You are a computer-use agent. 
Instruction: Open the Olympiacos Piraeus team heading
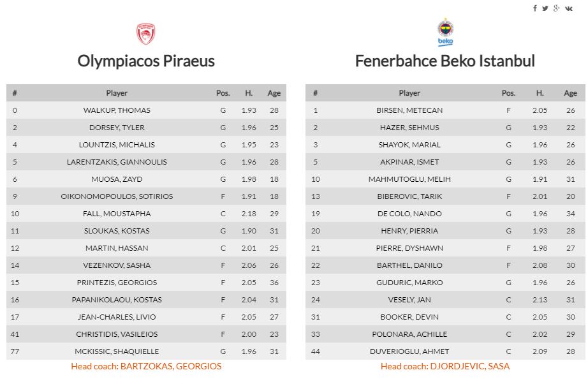[x=146, y=61]
